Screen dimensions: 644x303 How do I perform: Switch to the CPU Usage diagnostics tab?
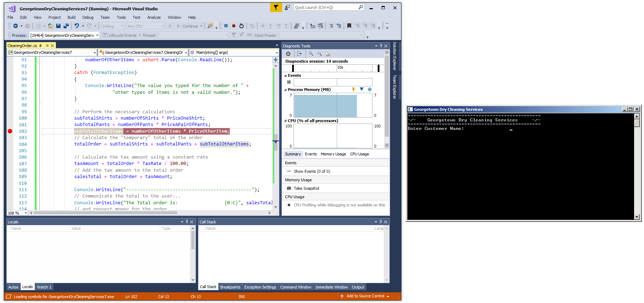tap(359, 154)
